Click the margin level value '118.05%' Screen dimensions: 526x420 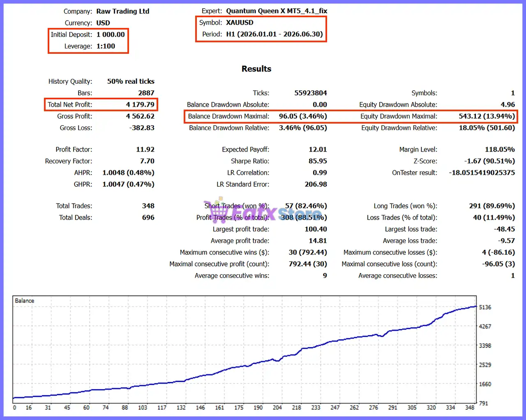coord(500,149)
